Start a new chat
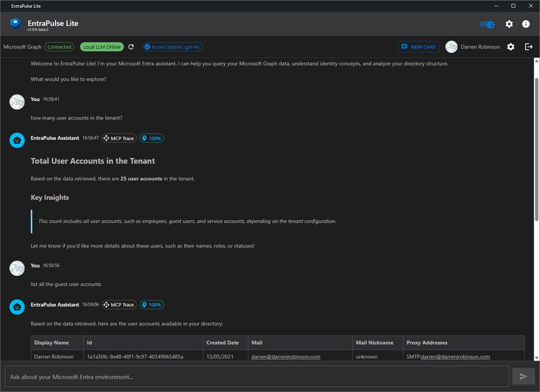The height and width of the screenshot is (392, 540). (418, 47)
